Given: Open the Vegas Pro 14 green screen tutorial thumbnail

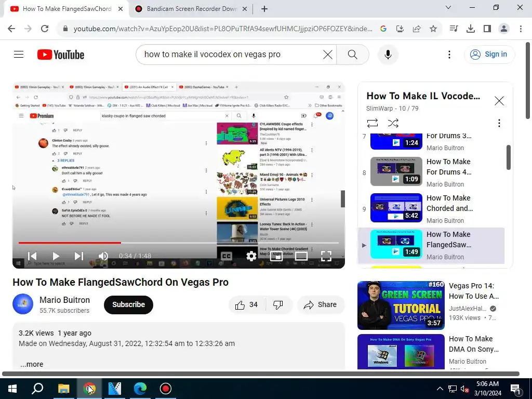Looking at the screenshot, I should (401, 305).
